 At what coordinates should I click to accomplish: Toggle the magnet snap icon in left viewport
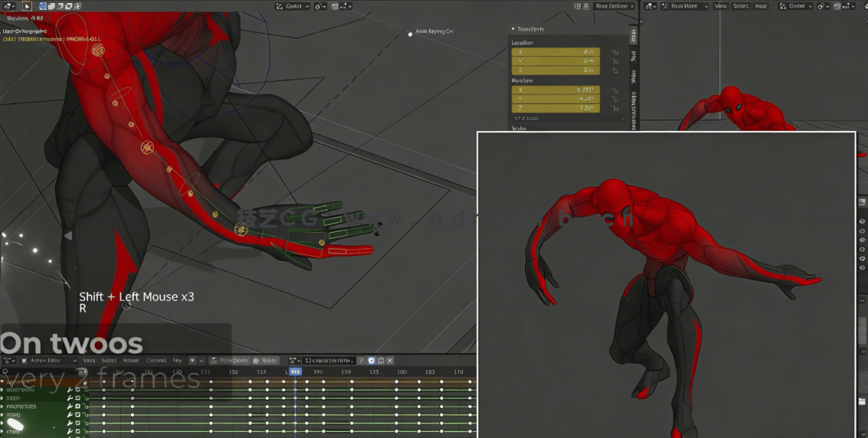[335, 6]
